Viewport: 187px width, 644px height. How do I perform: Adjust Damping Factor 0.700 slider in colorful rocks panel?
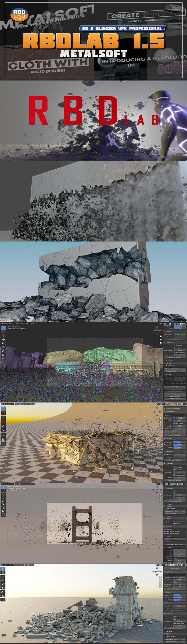180,326
